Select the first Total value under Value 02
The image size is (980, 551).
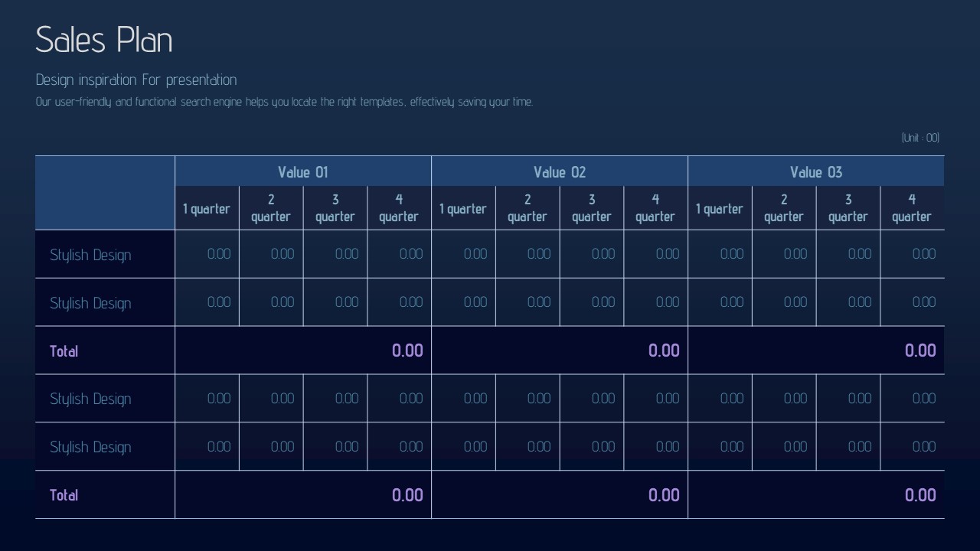tap(664, 350)
